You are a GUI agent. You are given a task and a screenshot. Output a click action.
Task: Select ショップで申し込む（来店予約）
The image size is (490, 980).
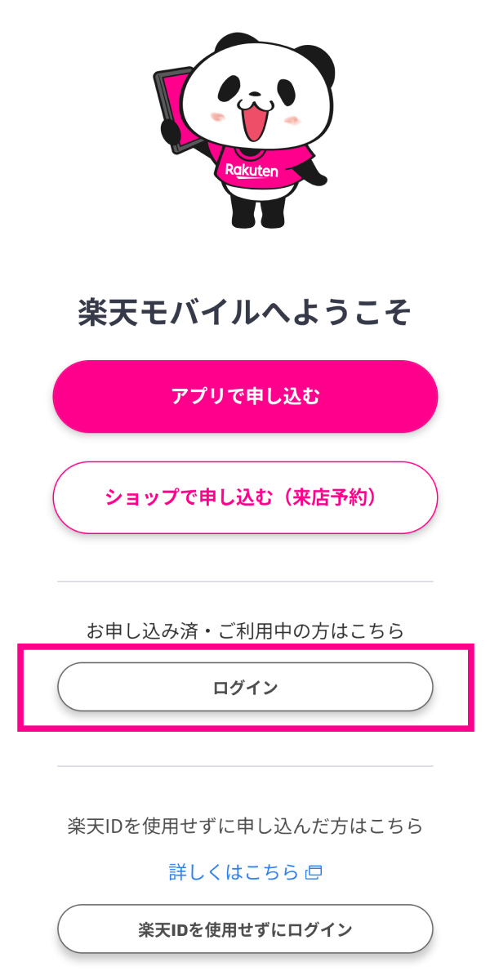pos(245,497)
